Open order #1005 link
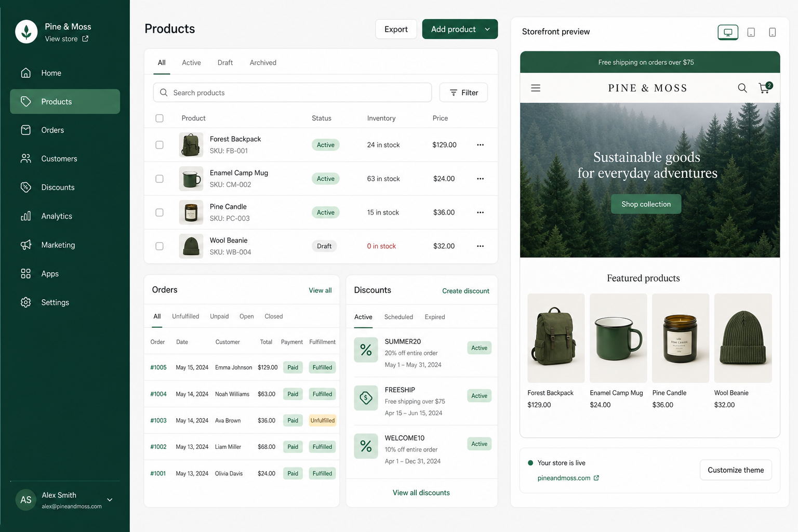 pos(158,367)
